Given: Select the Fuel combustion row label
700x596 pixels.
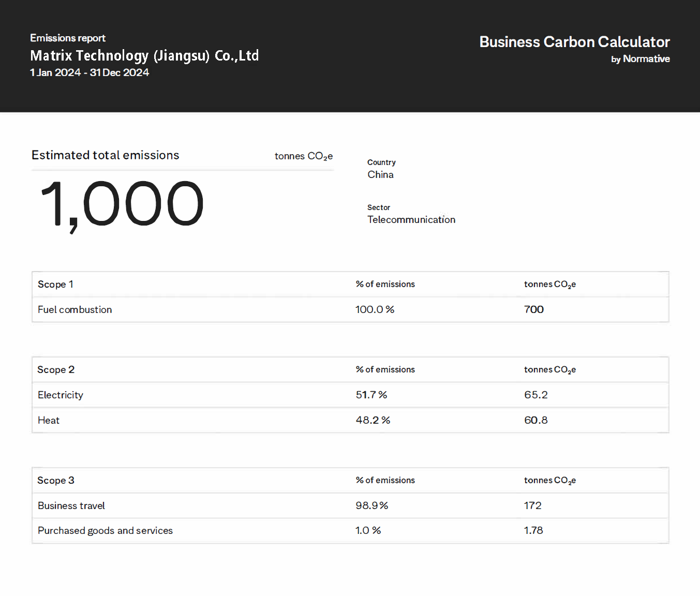Looking at the screenshot, I should (x=75, y=309).
